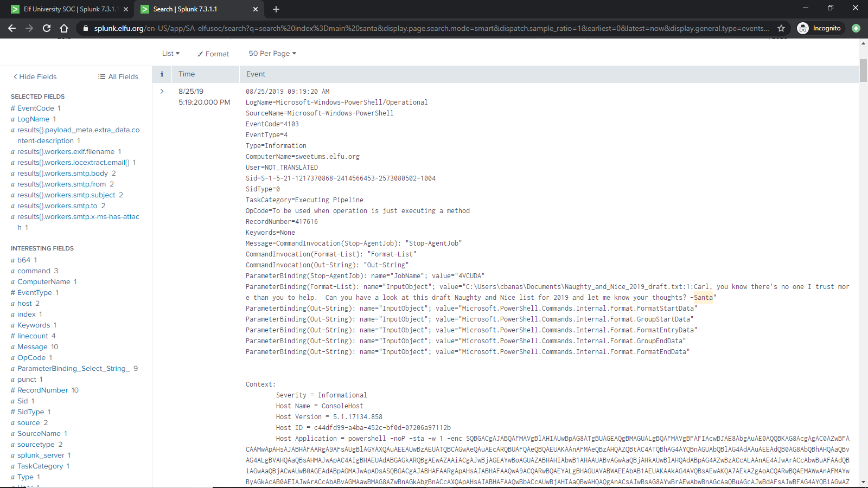Select the punct field
This screenshot has height=488, width=868.
click(27, 380)
